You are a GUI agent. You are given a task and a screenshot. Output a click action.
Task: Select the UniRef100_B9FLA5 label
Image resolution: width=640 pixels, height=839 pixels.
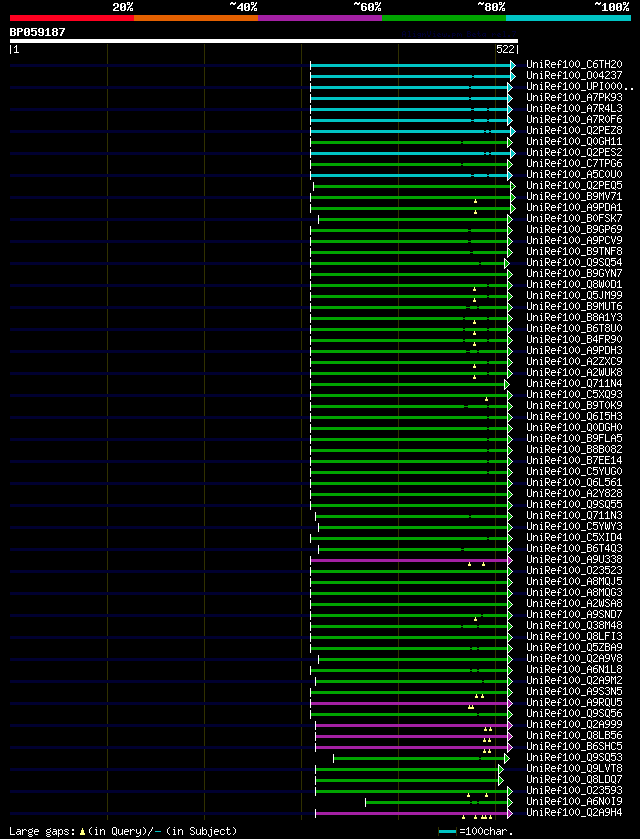coord(574,438)
